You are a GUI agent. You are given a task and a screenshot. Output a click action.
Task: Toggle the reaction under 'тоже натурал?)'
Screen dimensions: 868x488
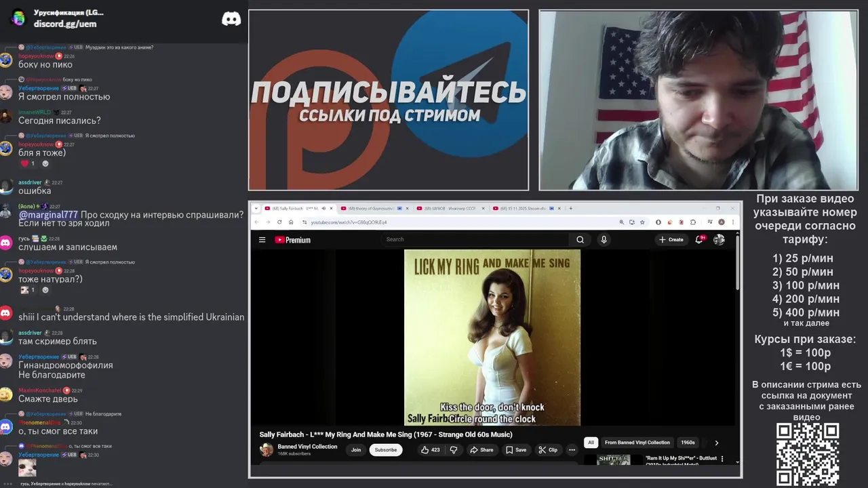28,290
